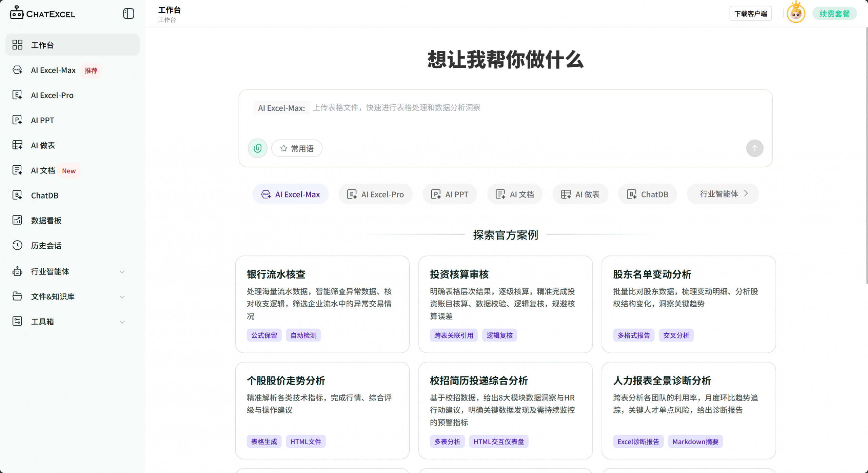Click the user avatar with crown
868x473 pixels.
point(796,13)
